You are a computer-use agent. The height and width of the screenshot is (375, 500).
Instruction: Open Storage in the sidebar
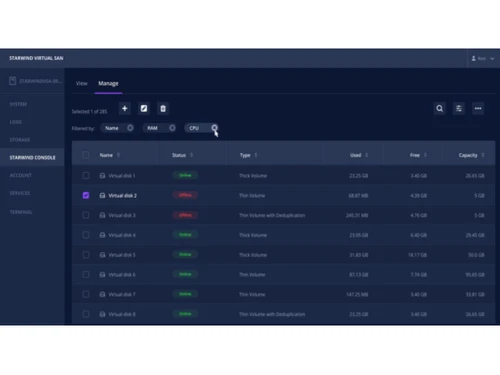[x=20, y=140]
